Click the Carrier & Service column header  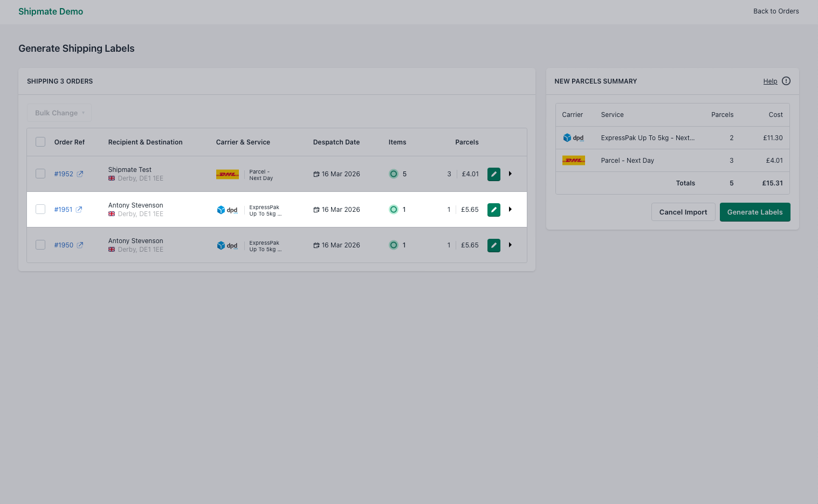point(243,142)
